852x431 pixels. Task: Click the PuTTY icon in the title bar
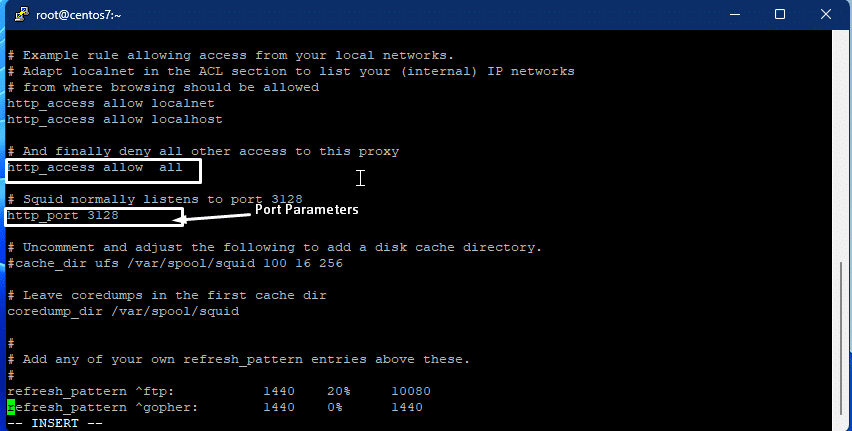[x=16, y=14]
